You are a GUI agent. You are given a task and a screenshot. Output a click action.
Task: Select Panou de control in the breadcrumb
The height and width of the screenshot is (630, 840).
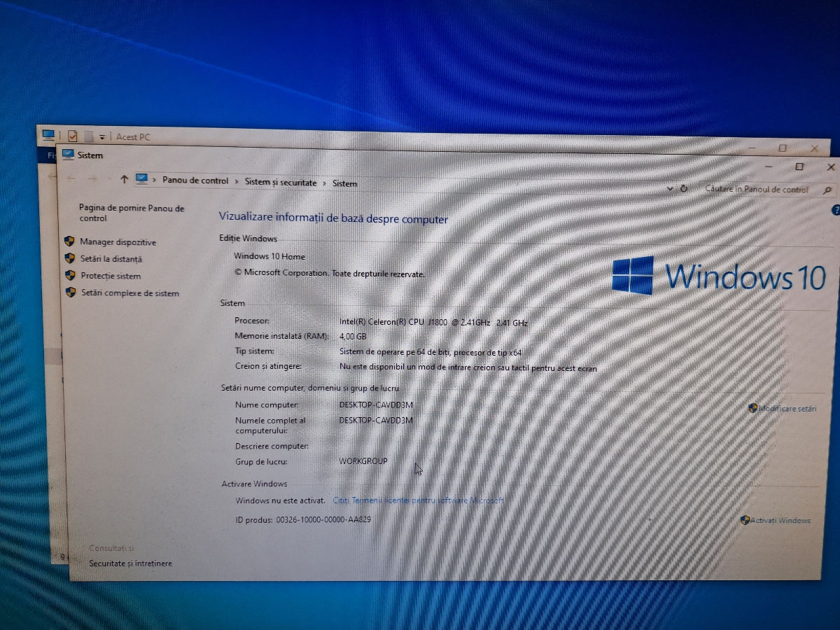(195, 181)
